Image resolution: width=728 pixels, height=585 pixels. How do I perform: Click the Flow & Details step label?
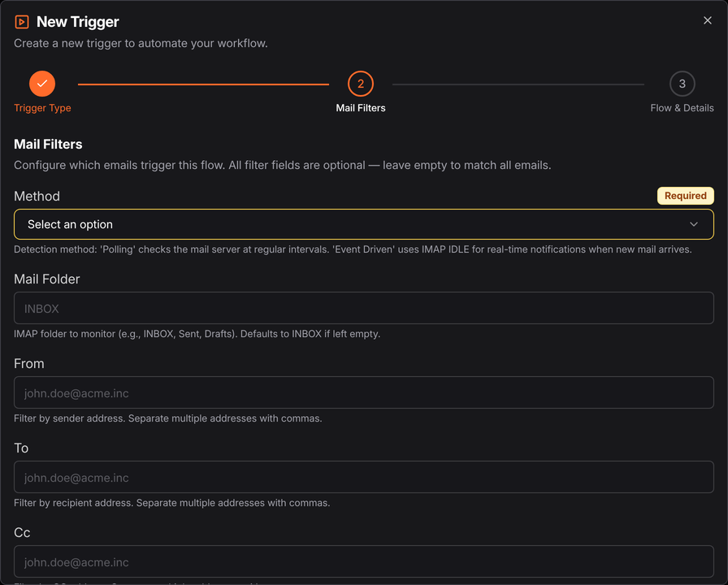(682, 108)
